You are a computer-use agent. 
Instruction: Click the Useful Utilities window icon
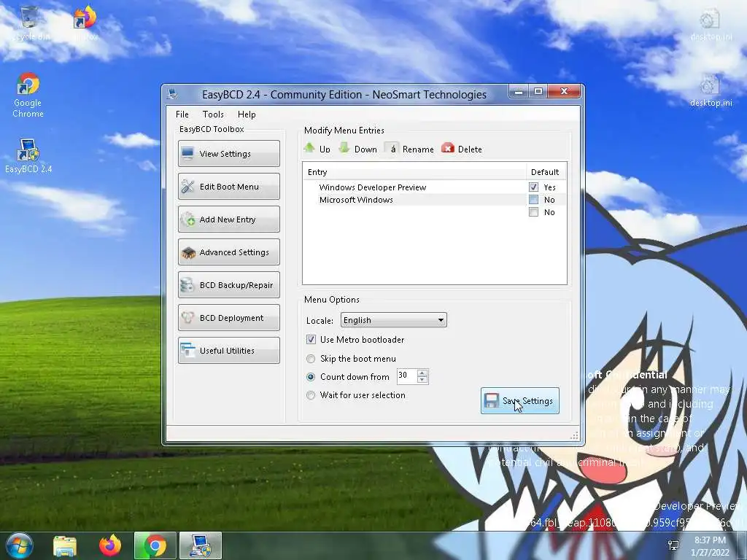pyautogui.click(x=187, y=351)
